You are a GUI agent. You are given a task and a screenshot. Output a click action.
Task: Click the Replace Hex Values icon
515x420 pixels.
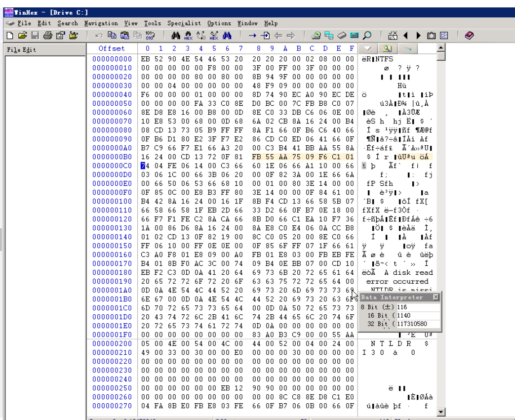tap(214, 36)
